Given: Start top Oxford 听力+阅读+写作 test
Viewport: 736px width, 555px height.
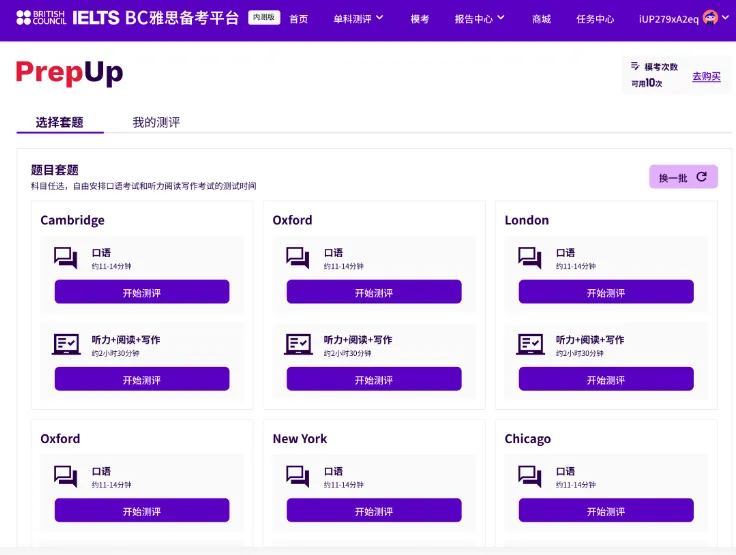Looking at the screenshot, I should pyautogui.click(x=374, y=379).
